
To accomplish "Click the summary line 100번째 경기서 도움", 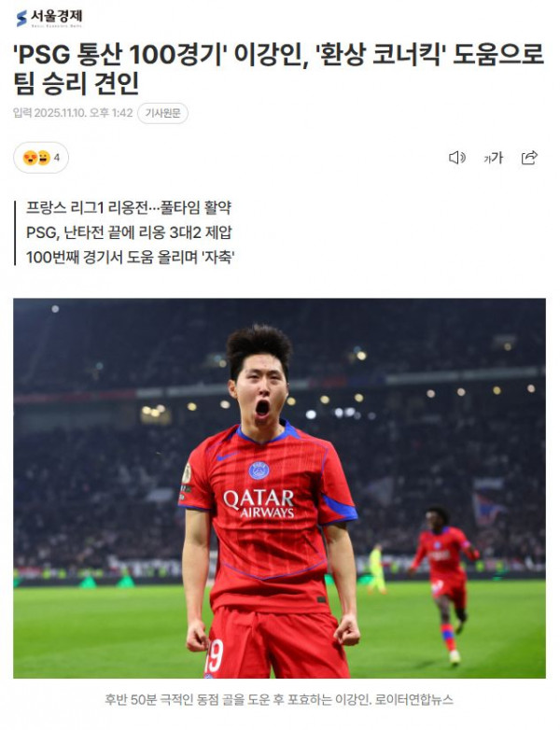I will click(x=131, y=257).
